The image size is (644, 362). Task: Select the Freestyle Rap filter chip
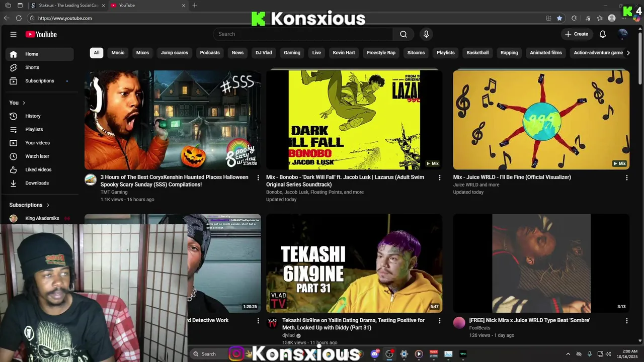point(381,53)
